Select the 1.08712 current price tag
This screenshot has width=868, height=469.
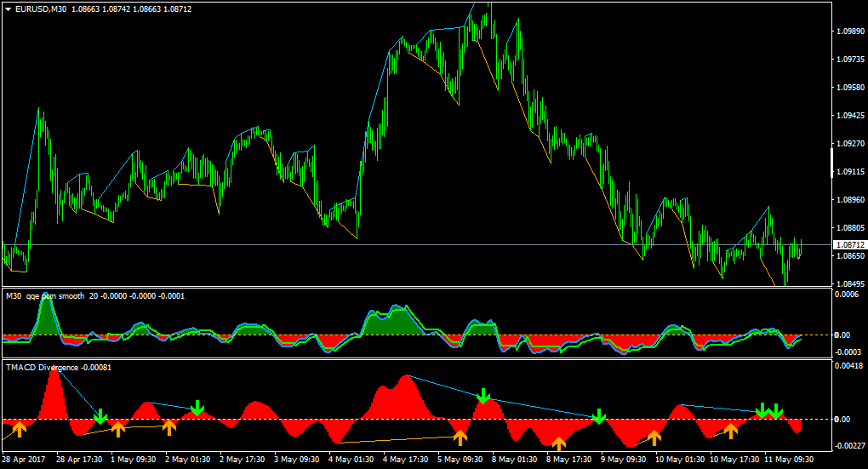click(x=850, y=245)
